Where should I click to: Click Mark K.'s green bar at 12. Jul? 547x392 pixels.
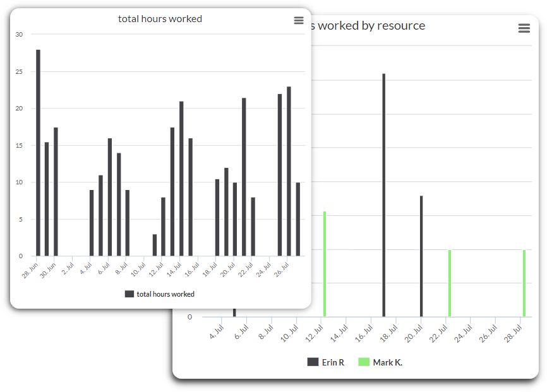coord(325,264)
